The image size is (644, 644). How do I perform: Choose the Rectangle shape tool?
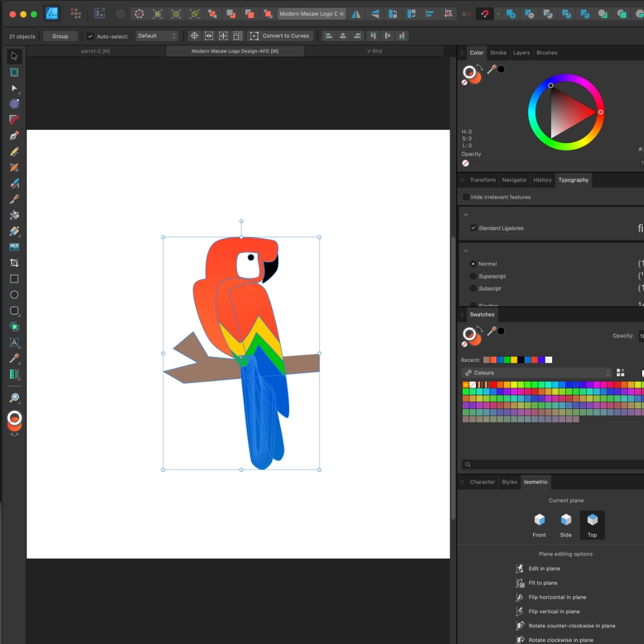point(14,279)
